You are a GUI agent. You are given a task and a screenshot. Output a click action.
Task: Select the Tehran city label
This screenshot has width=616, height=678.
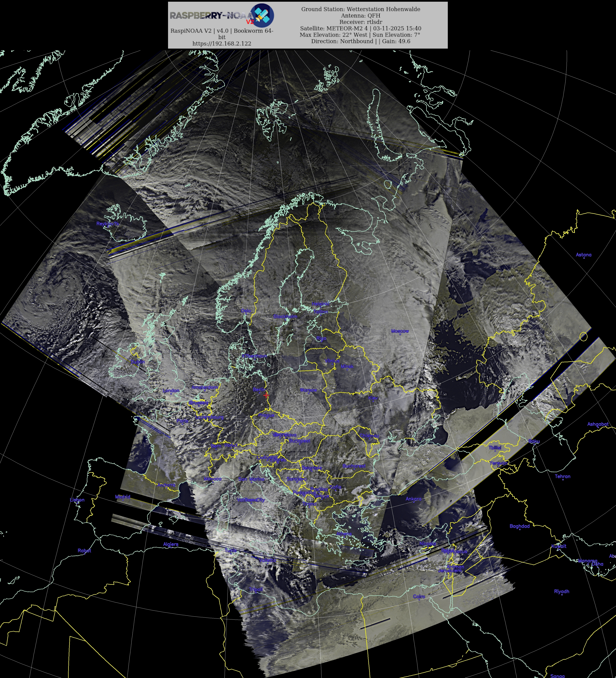pos(562,476)
